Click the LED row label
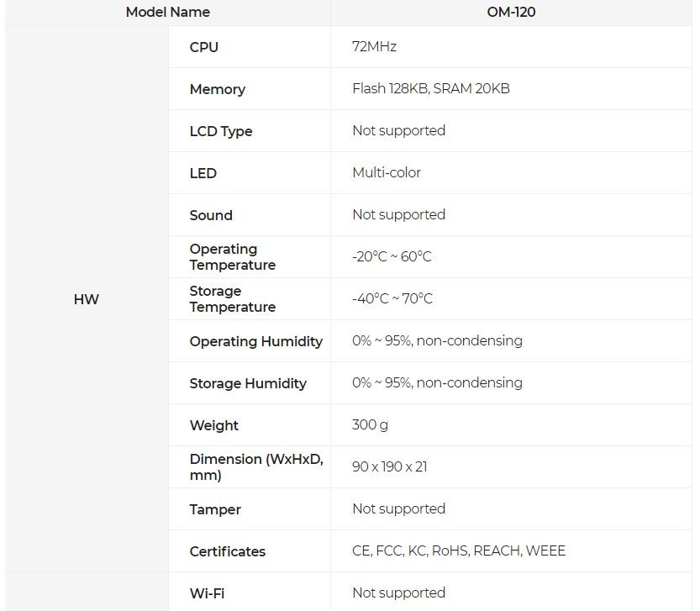The width and height of the screenshot is (700, 611). coord(203,173)
